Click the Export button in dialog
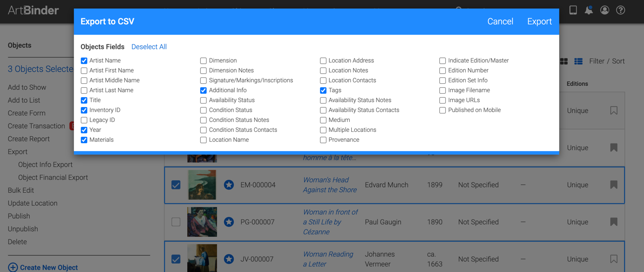 [539, 21]
